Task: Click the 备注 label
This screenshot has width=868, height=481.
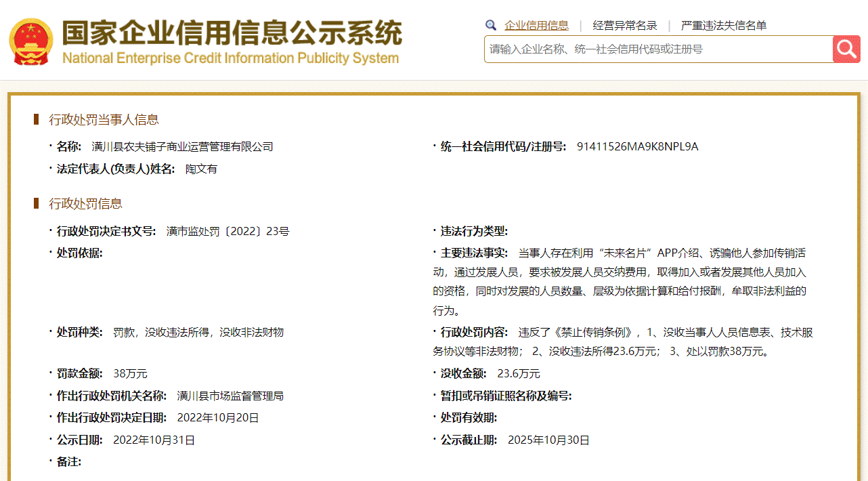Action: pyautogui.click(x=69, y=462)
